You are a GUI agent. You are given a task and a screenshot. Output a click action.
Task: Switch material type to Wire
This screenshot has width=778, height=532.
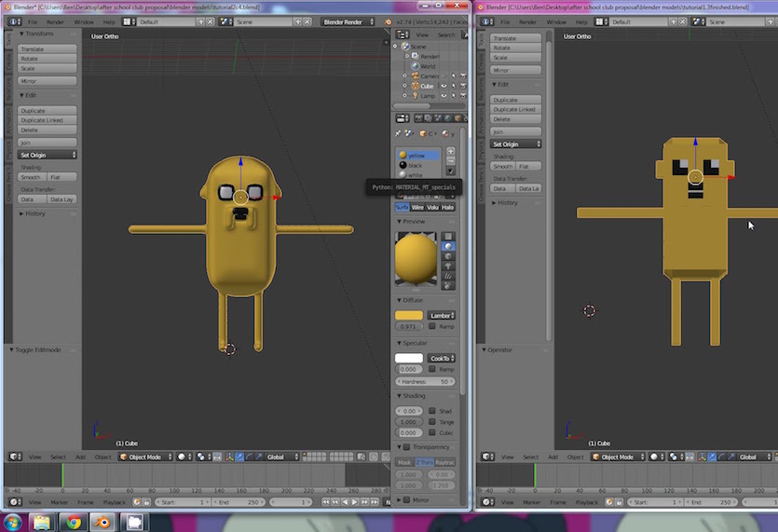pyautogui.click(x=417, y=208)
